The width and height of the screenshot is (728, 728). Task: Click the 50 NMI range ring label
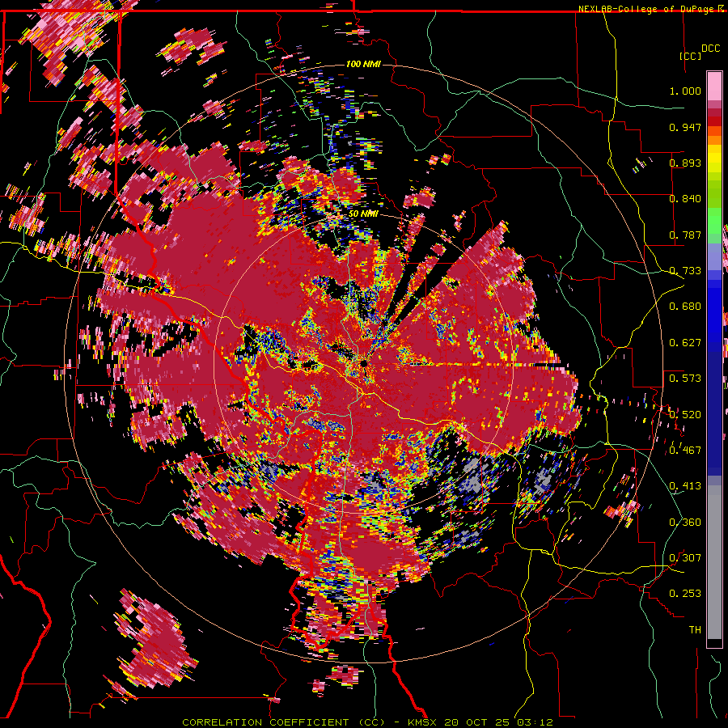click(363, 214)
